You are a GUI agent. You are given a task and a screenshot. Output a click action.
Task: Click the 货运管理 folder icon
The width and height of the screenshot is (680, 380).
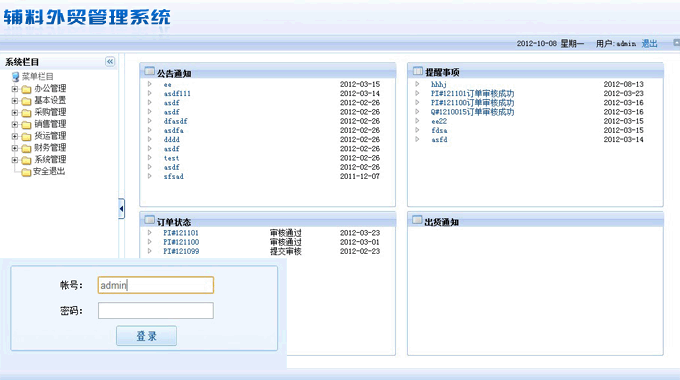point(26,137)
